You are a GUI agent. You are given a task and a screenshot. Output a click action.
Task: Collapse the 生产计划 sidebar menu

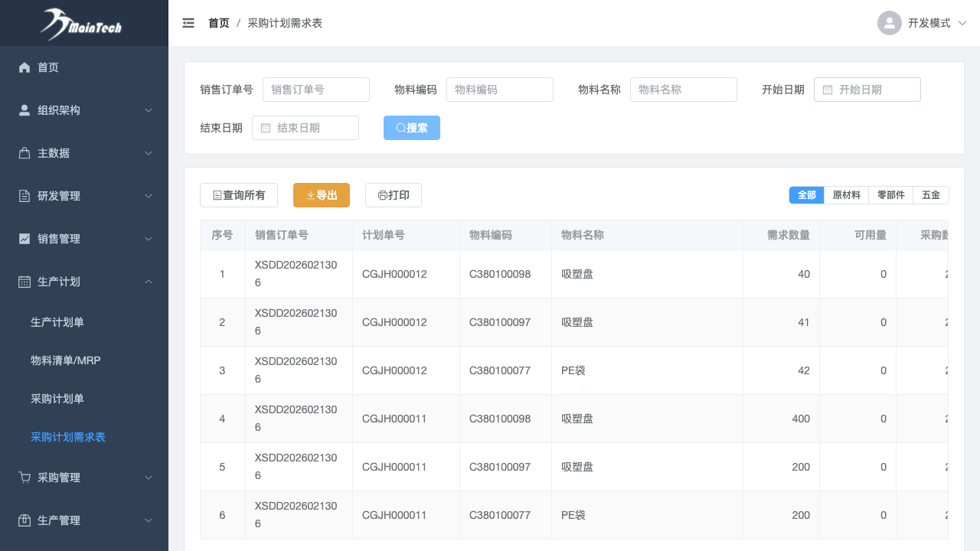click(84, 282)
